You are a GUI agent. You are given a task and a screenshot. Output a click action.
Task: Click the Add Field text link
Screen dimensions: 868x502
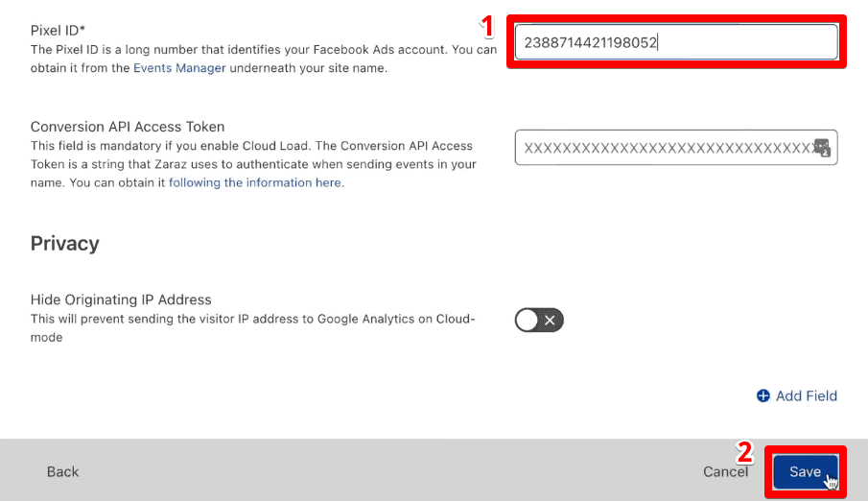(806, 395)
